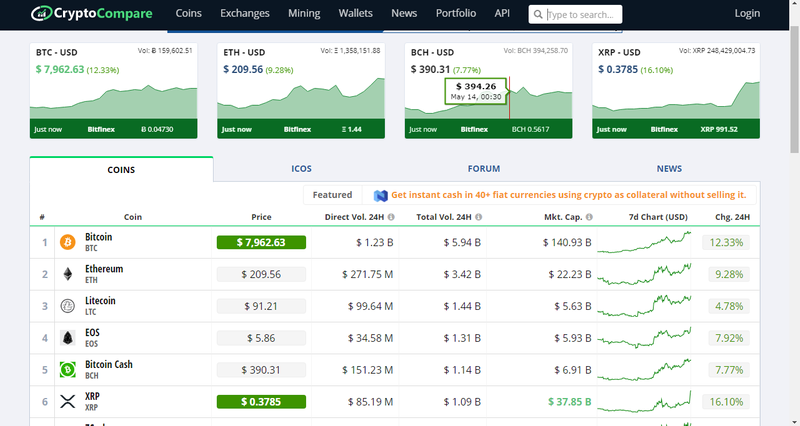This screenshot has width=800, height=426.
Task: Click the Litecoin coin icon
Action: (x=67, y=306)
